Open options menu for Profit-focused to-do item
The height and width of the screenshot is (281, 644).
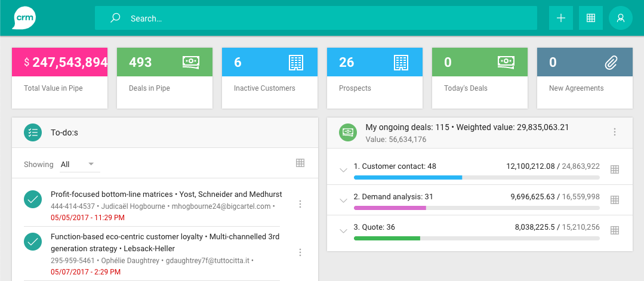pos(300,205)
